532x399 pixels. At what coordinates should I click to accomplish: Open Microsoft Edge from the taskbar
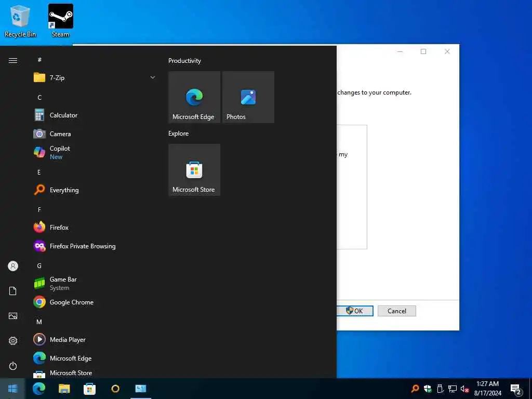pos(39,389)
